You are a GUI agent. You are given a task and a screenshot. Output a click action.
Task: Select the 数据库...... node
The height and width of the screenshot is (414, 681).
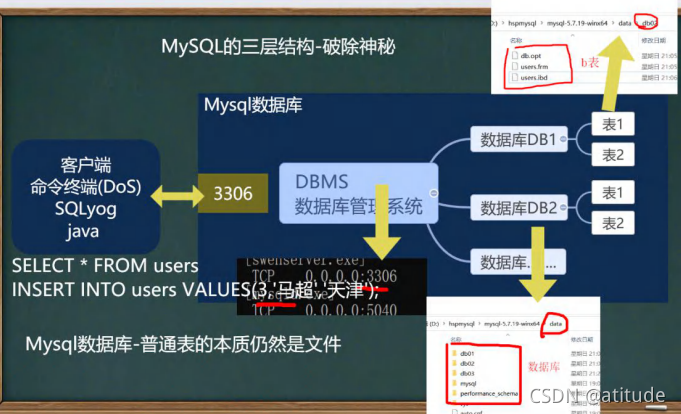[518, 262]
